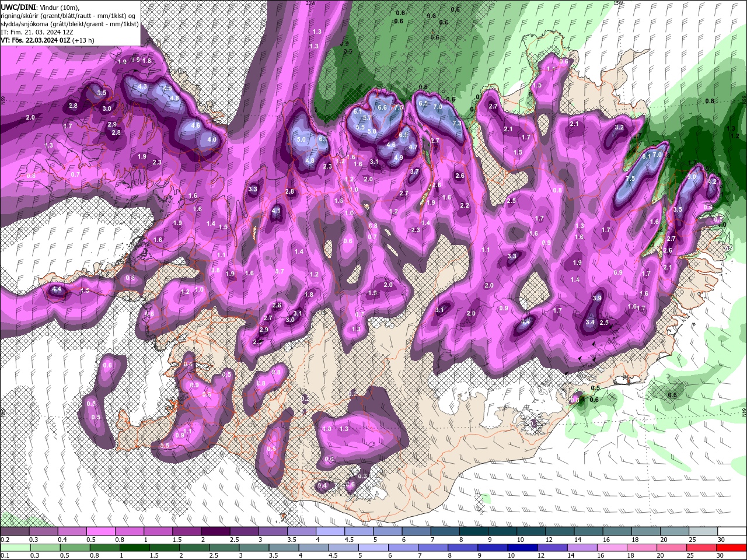Click the 20W longitude label

pyautogui.click(x=310, y=3)
